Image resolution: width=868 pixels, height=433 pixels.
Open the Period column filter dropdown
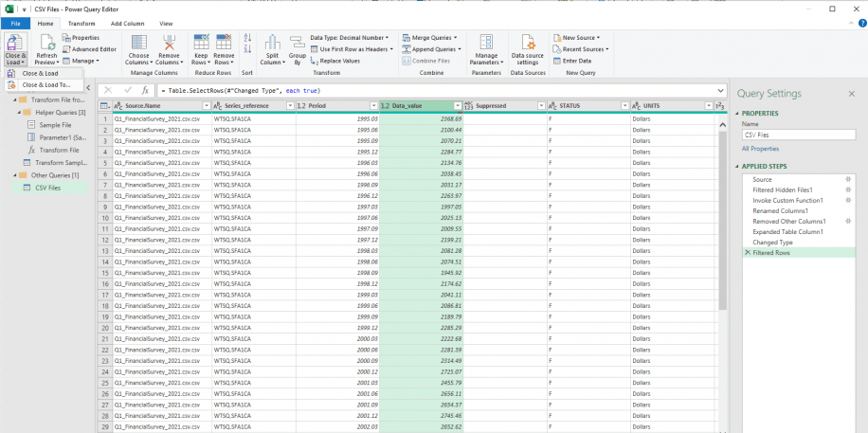click(373, 106)
